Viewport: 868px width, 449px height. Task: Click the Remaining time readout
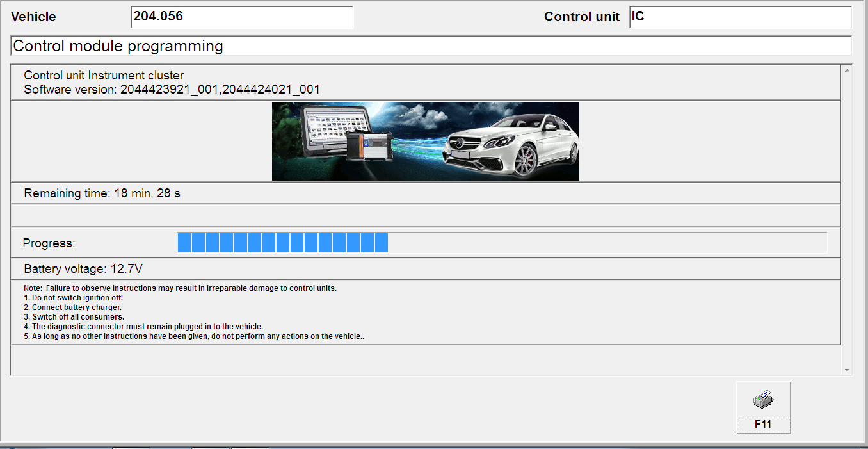click(x=102, y=193)
